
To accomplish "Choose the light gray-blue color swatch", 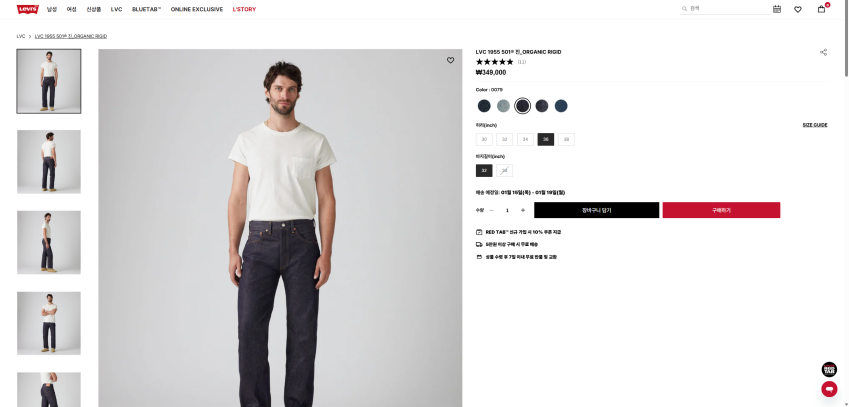I will tap(504, 106).
